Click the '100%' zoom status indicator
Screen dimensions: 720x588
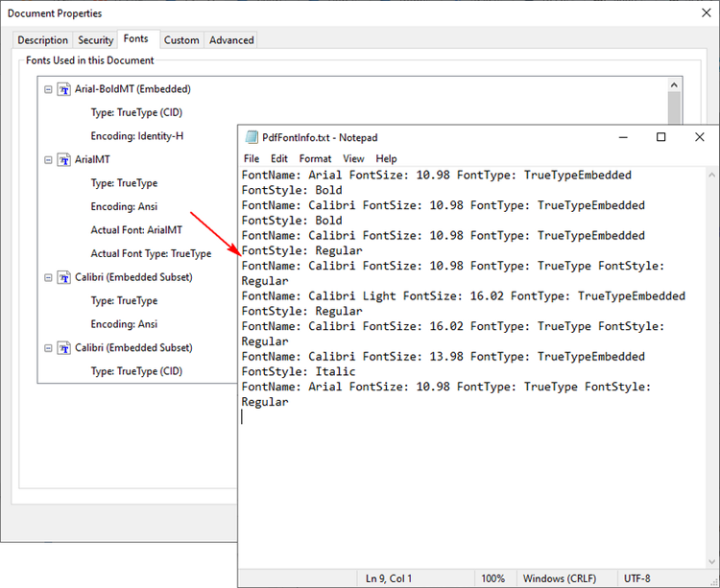coord(492,578)
